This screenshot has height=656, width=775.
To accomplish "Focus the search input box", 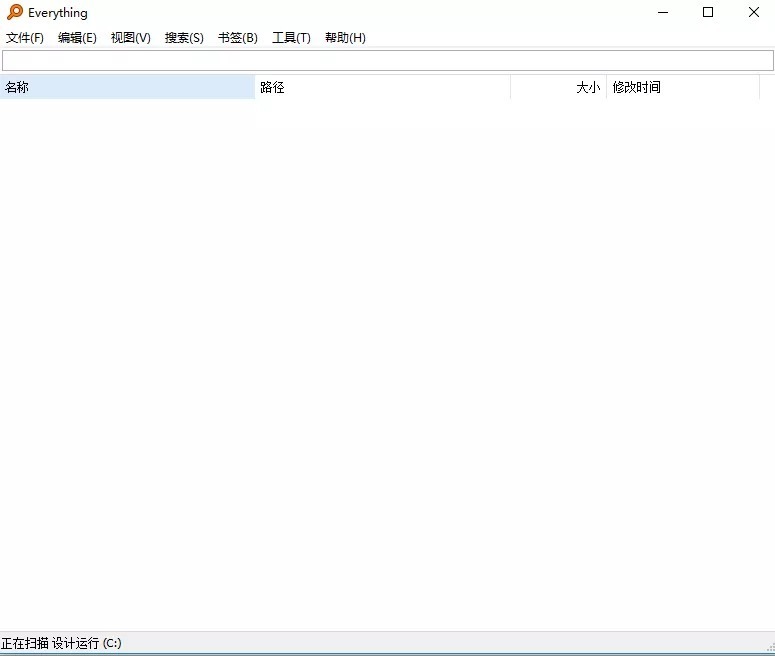I will (387, 61).
